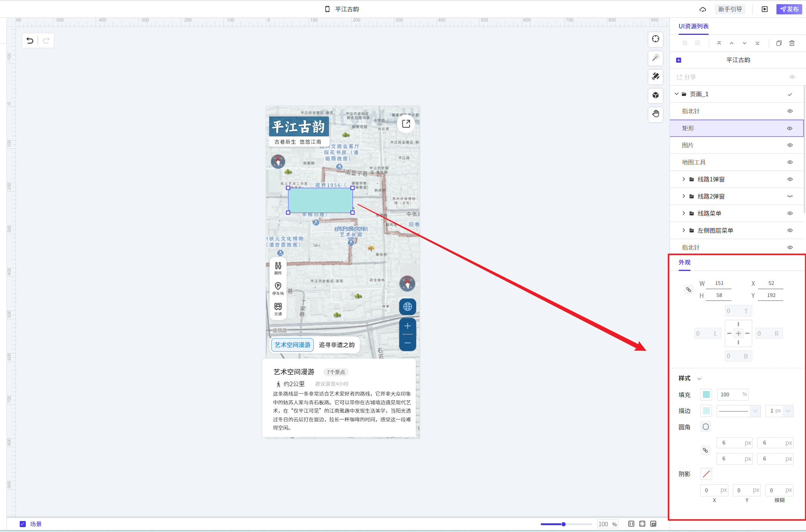Collapse the 页面_1 folder

(x=676, y=94)
